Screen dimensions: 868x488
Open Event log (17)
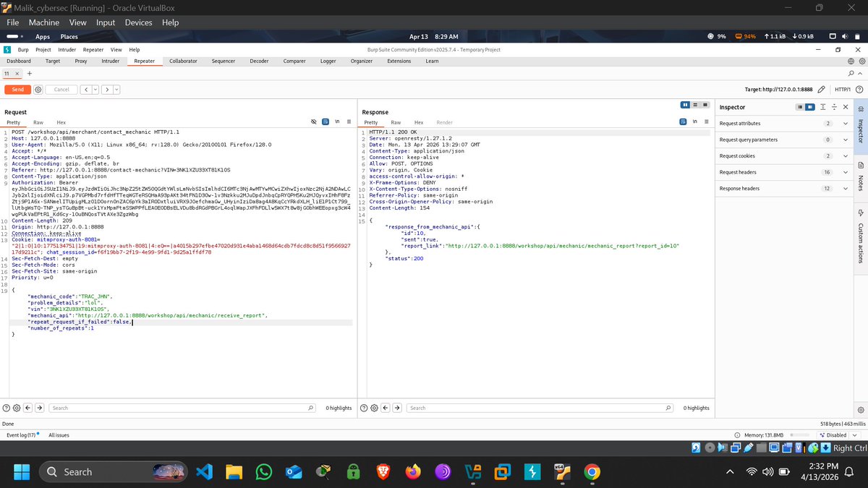[22, 435]
